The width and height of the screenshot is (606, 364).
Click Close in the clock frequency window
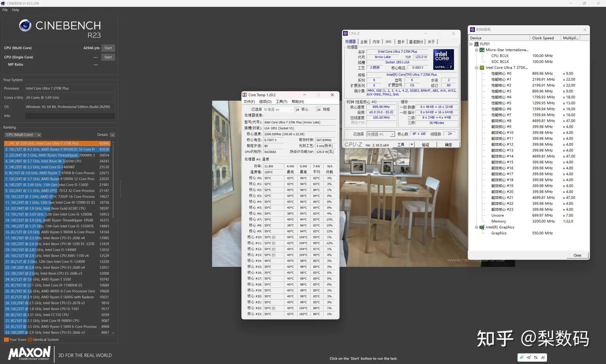(577, 255)
